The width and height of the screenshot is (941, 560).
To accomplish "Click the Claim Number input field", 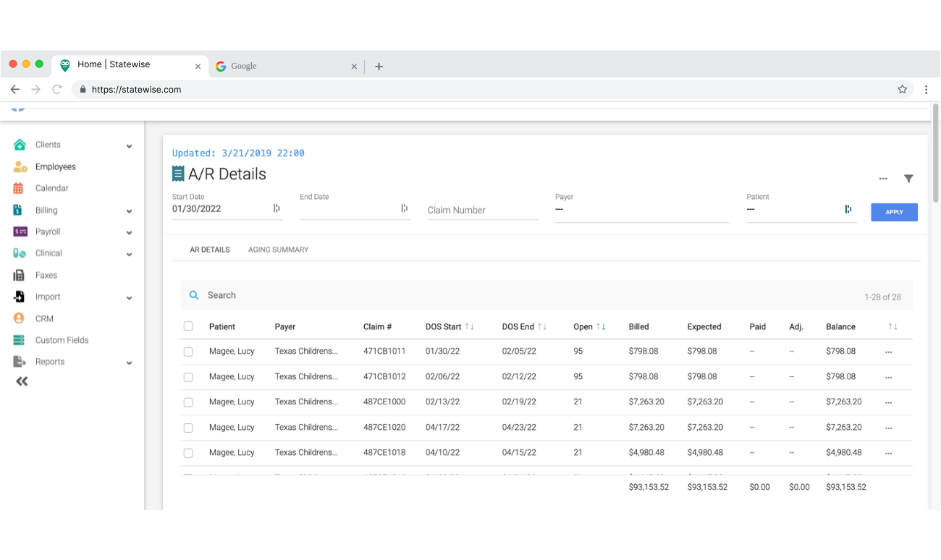I will (483, 210).
